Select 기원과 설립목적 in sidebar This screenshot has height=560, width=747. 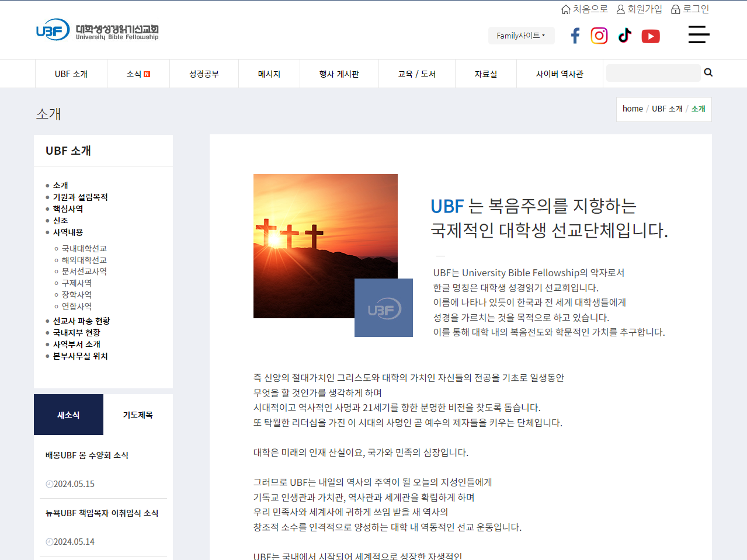coord(81,197)
